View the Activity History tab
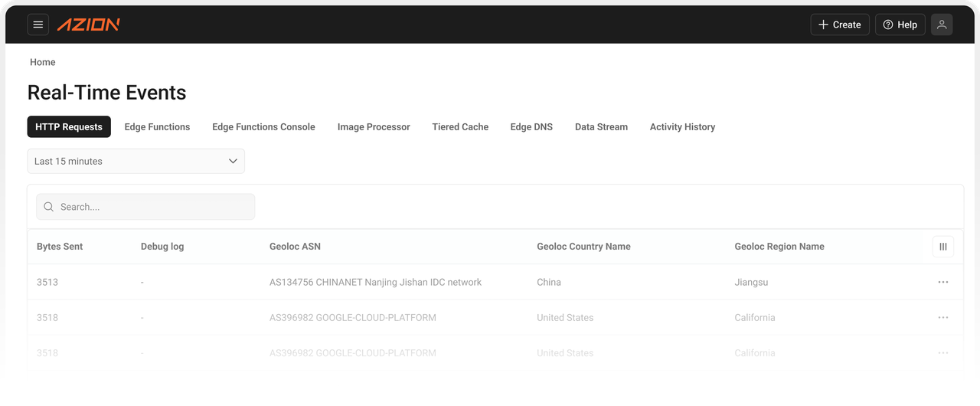The height and width of the screenshot is (406, 980). tap(682, 127)
